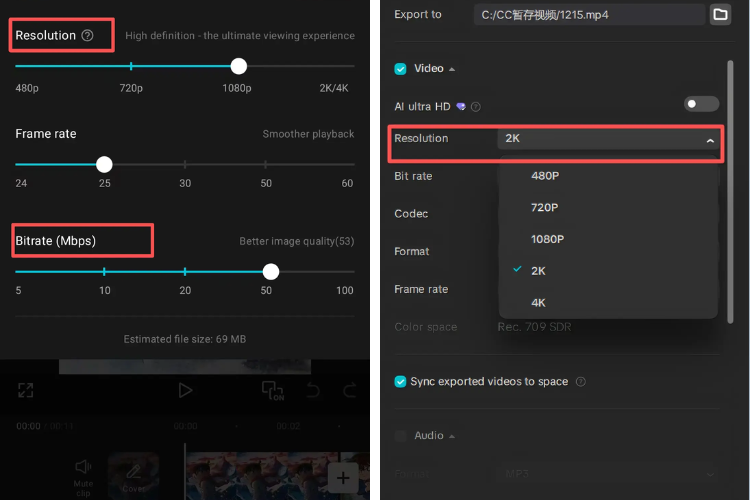The width and height of the screenshot is (750, 500).
Task: Click the frame rate slider handle at 25
Action: (x=104, y=164)
